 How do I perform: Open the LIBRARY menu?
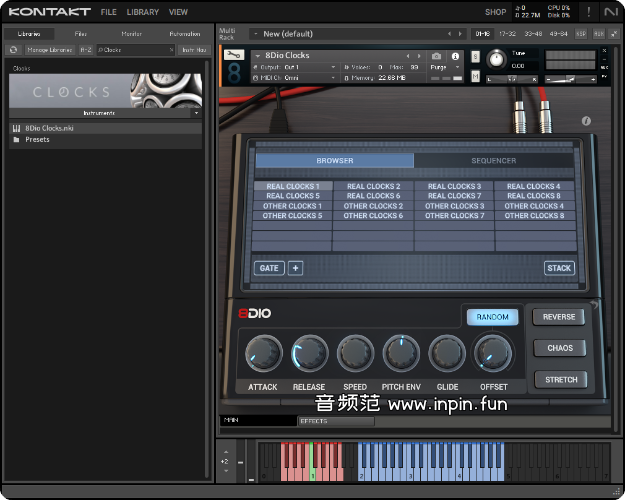pyautogui.click(x=143, y=12)
